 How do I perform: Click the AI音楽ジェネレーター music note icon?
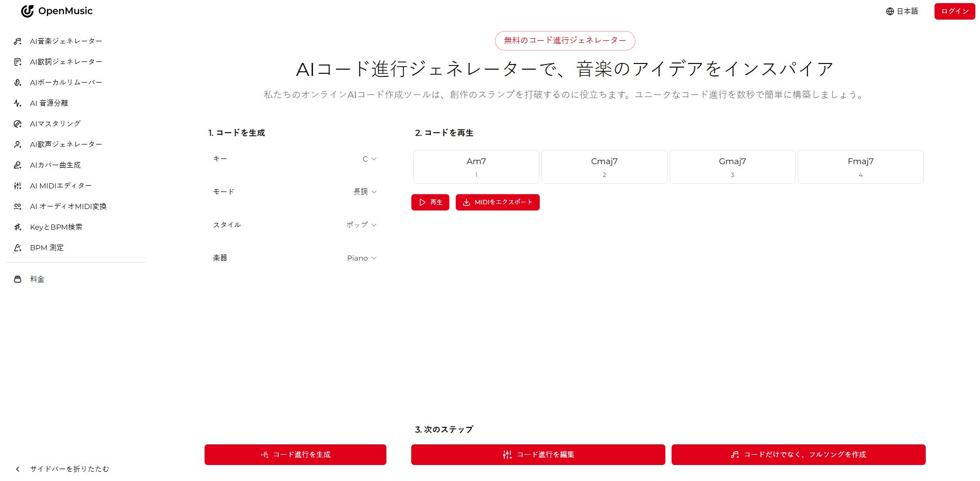18,41
